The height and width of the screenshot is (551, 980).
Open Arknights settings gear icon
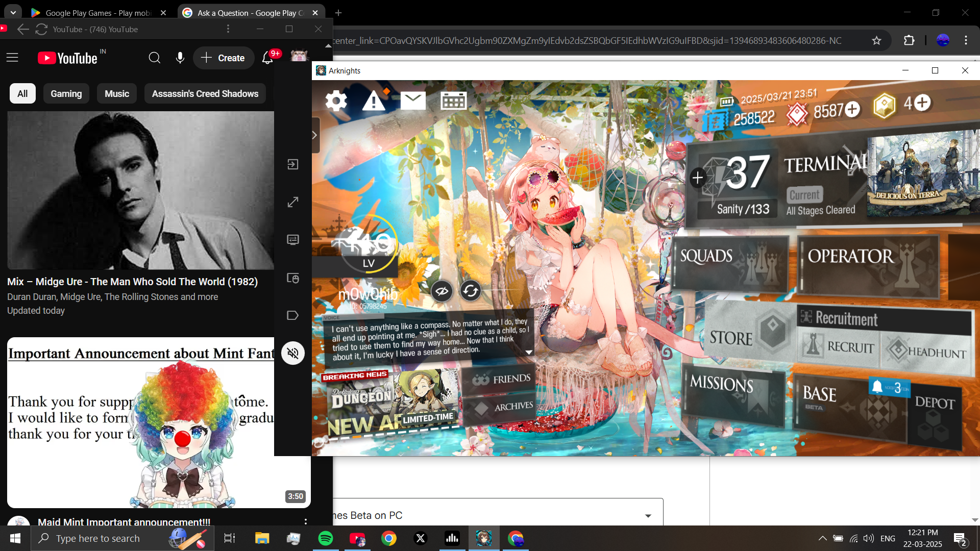(x=336, y=101)
